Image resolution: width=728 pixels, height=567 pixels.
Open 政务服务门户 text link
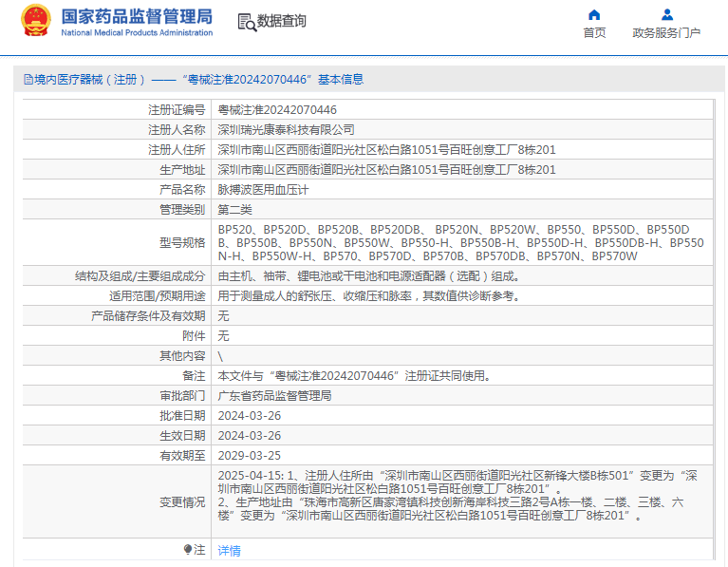coord(666,33)
